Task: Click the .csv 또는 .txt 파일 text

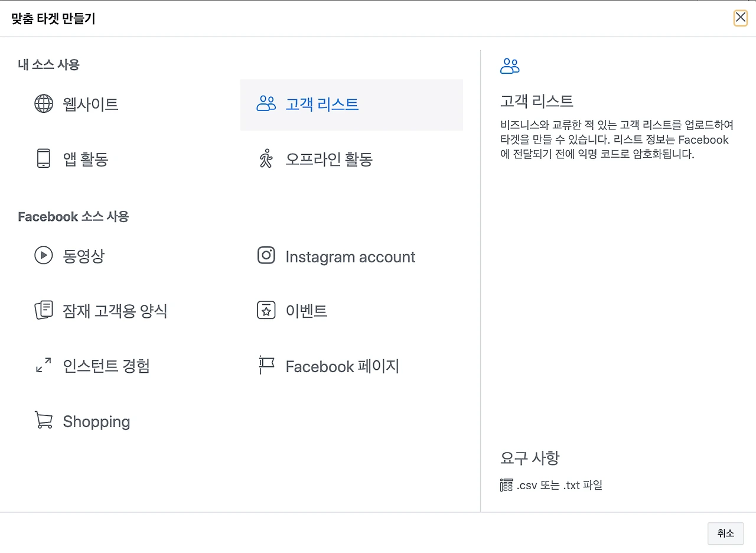Action: click(x=559, y=486)
